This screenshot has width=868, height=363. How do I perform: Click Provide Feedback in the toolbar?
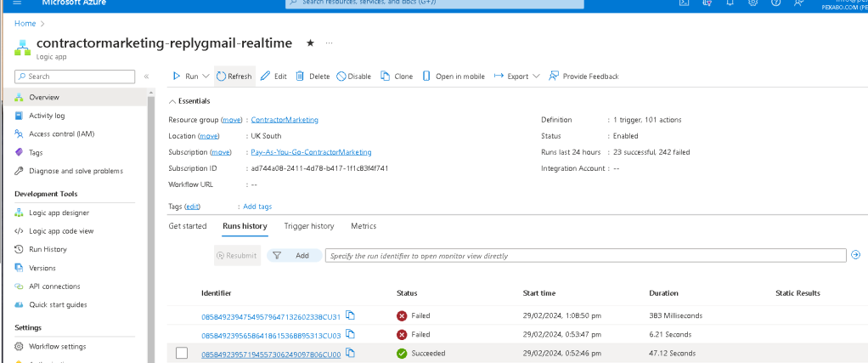pos(583,77)
